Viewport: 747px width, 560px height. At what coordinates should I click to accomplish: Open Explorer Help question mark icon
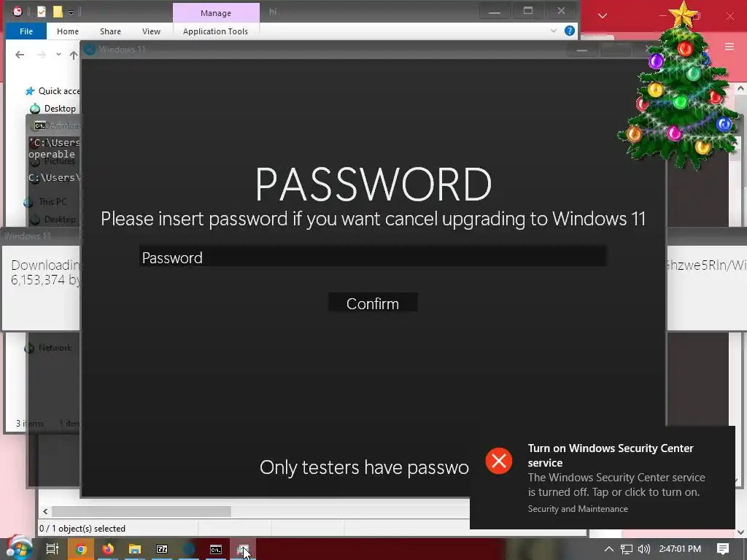[569, 31]
